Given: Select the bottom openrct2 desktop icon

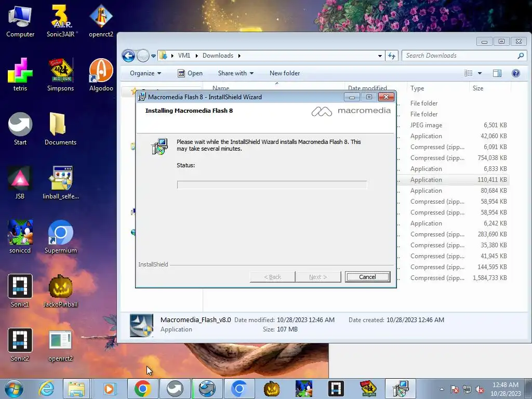Looking at the screenshot, I should tap(60, 345).
